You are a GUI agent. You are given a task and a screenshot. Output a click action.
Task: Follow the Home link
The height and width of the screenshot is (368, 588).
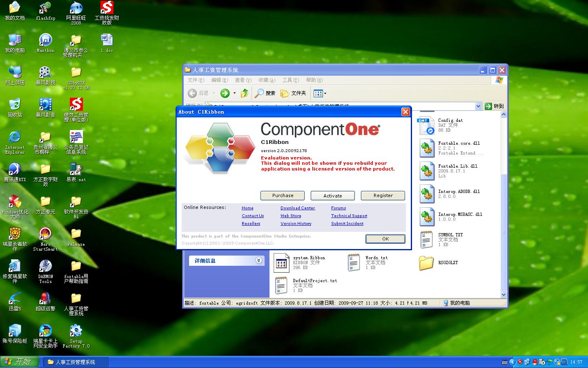[247, 208]
